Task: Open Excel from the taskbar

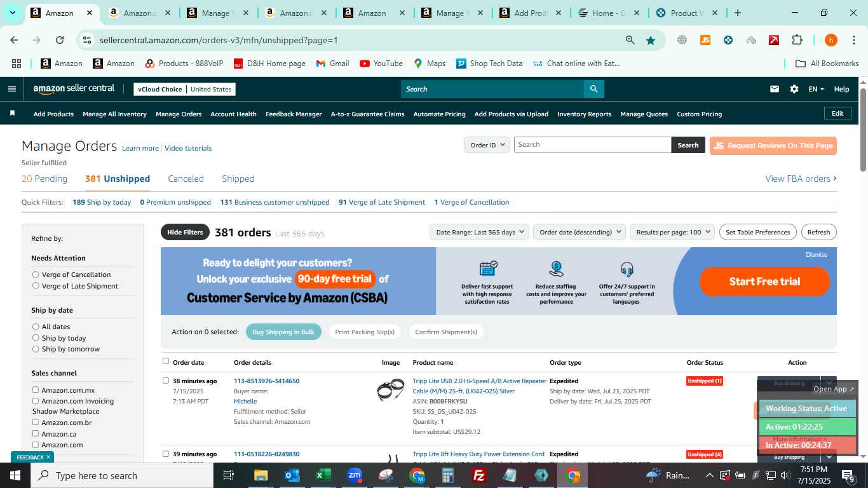Action: tap(323, 475)
